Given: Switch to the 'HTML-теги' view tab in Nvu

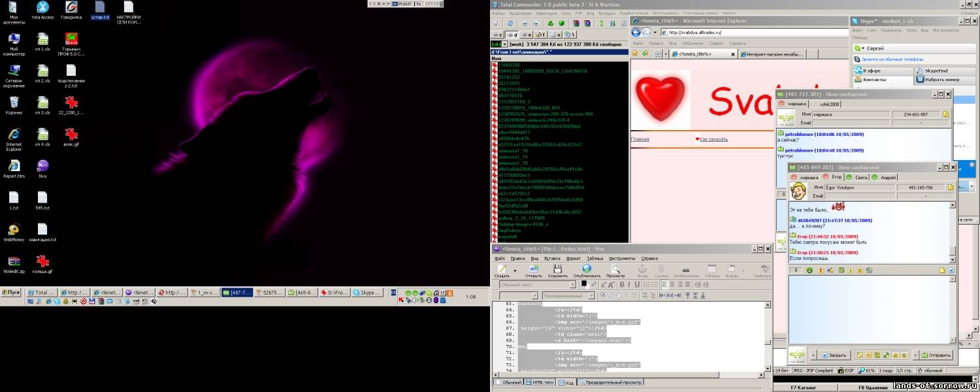Looking at the screenshot, I should (x=540, y=382).
